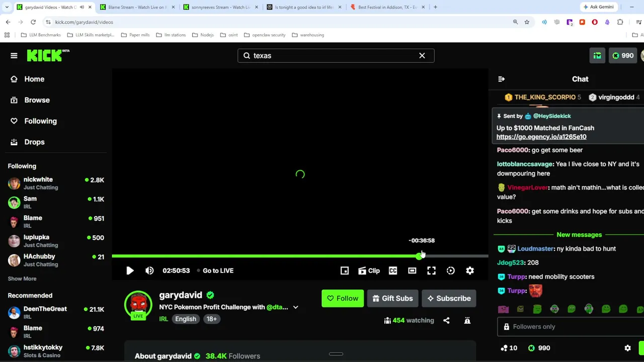Open Ask Gemini in the browser

(x=598, y=7)
